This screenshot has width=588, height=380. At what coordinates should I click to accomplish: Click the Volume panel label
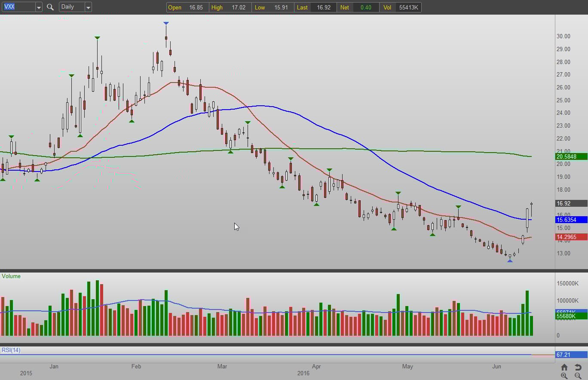click(x=11, y=276)
